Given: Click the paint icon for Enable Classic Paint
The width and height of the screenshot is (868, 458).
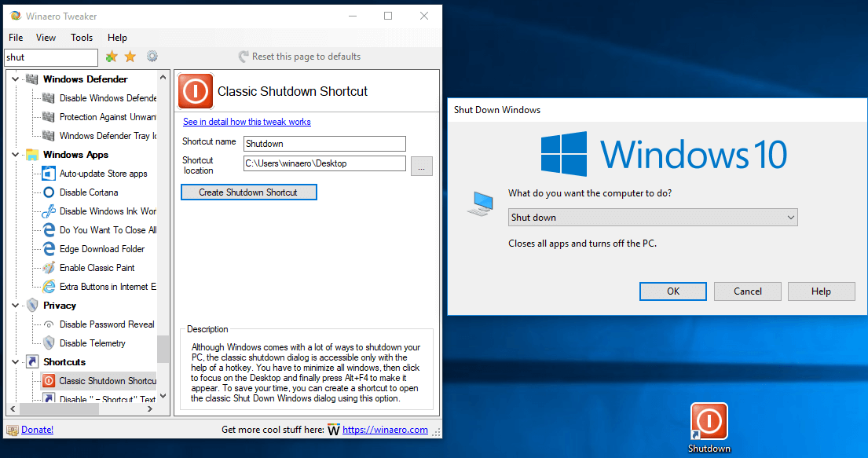Looking at the screenshot, I should (x=49, y=267).
